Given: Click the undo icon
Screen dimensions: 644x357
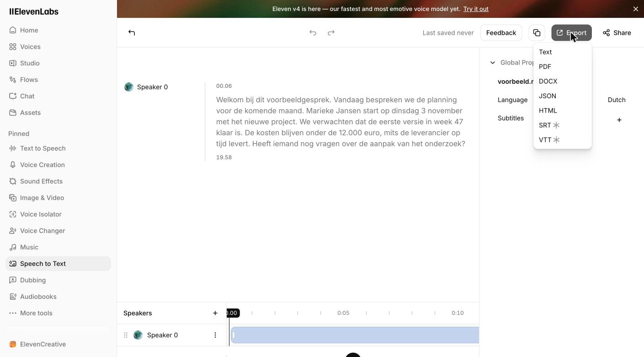Looking at the screenshot, I should click(313, 32).
